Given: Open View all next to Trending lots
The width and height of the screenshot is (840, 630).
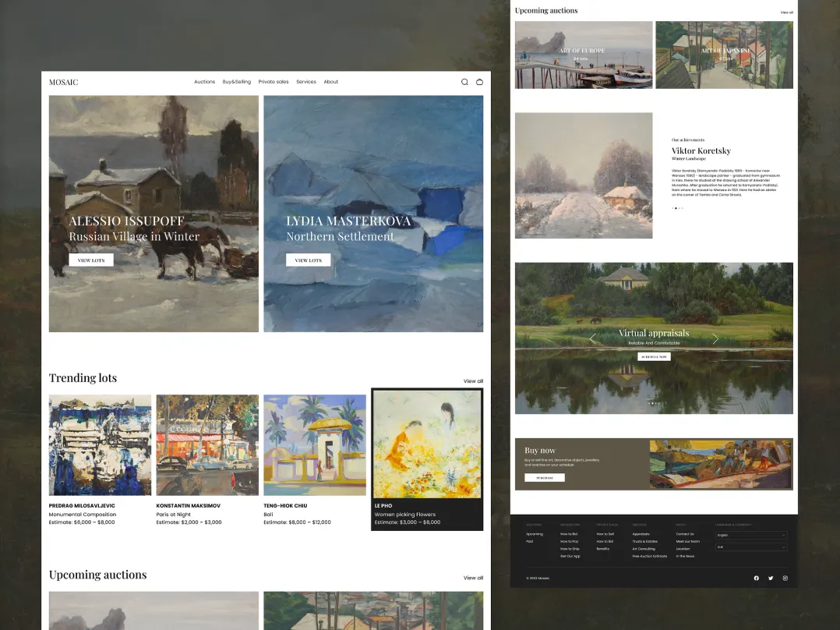Looking at the screenshot, I should (474, 380).
